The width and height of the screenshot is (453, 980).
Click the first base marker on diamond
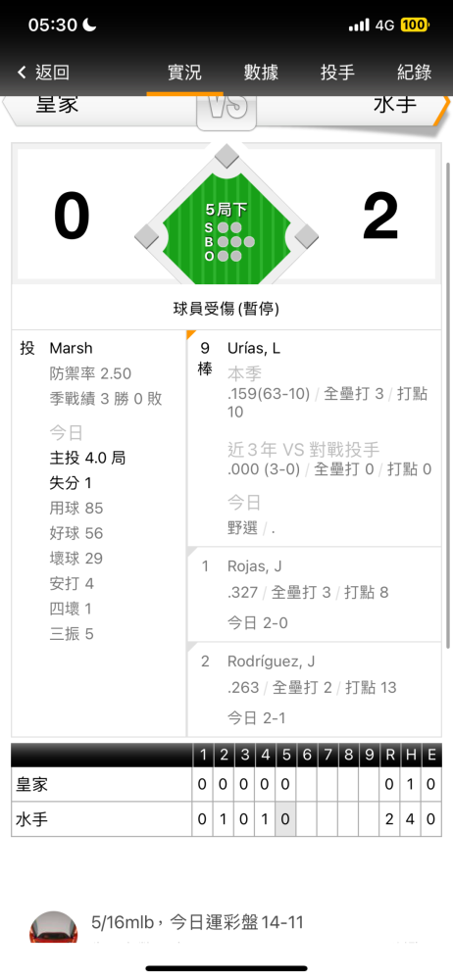click(x=306, y=236)
